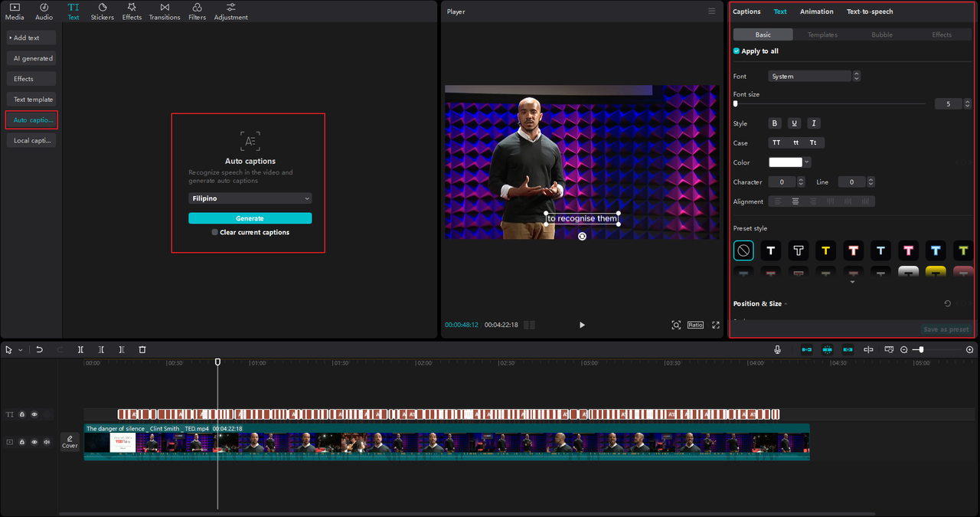Screen dimensions: 980x517
Task: Apply bold style to caption text
Action: (774, 123)
